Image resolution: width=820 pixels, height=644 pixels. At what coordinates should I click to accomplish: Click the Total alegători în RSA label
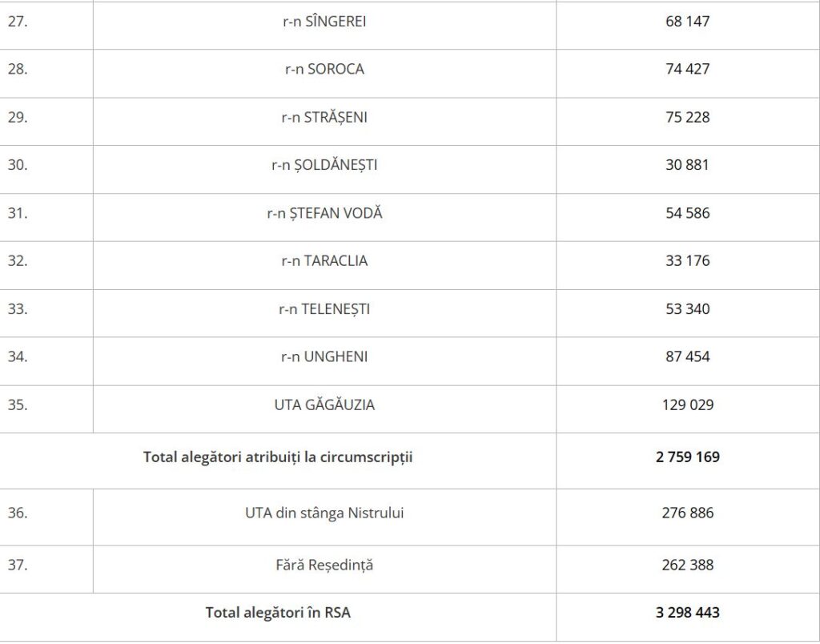pyautogui.click(x=278, y=613)
